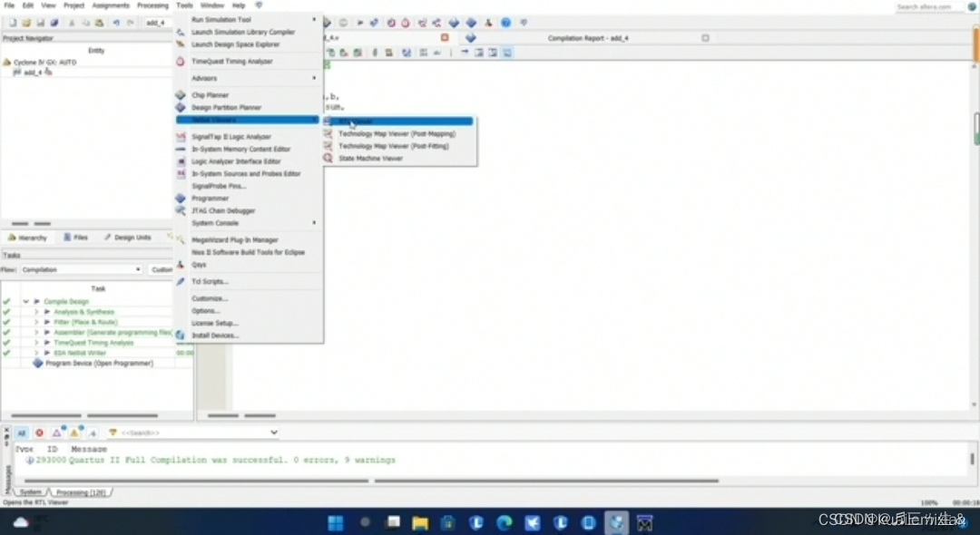Click the Programmer icon in Tools menu
The height and width of the screenshot is (535, 980).
(x=180, y=198)
